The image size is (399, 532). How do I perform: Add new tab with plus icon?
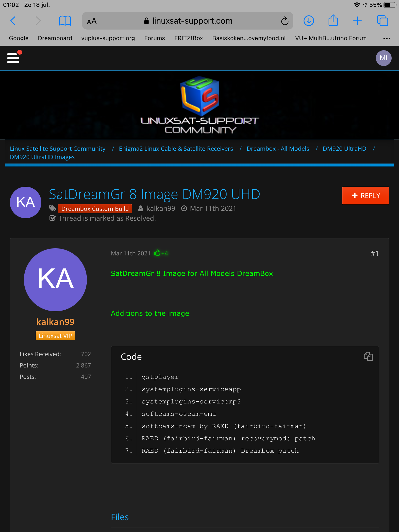pos(357,21)
